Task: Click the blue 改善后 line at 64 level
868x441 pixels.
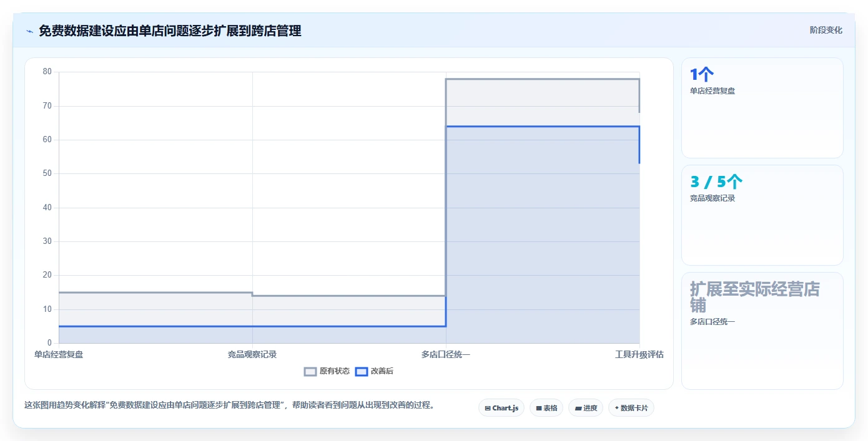Action: point(543,127)
